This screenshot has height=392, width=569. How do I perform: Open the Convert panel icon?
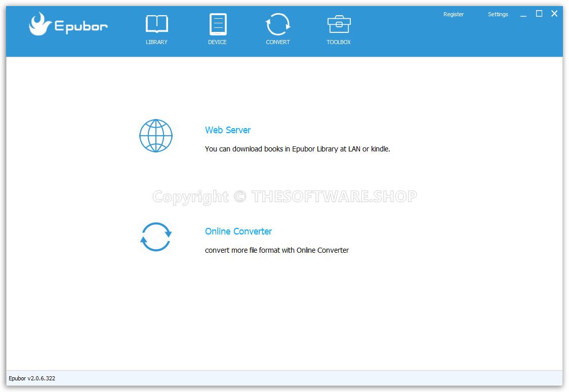(277, 23)
